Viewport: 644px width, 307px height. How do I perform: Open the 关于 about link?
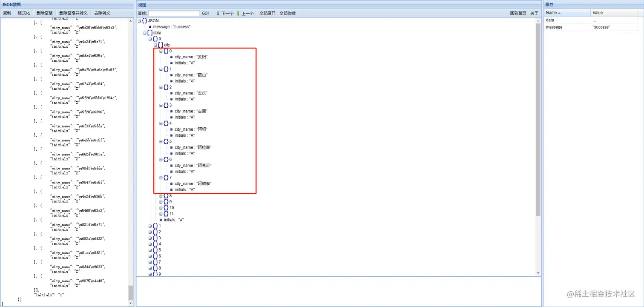tap(534, 14)
